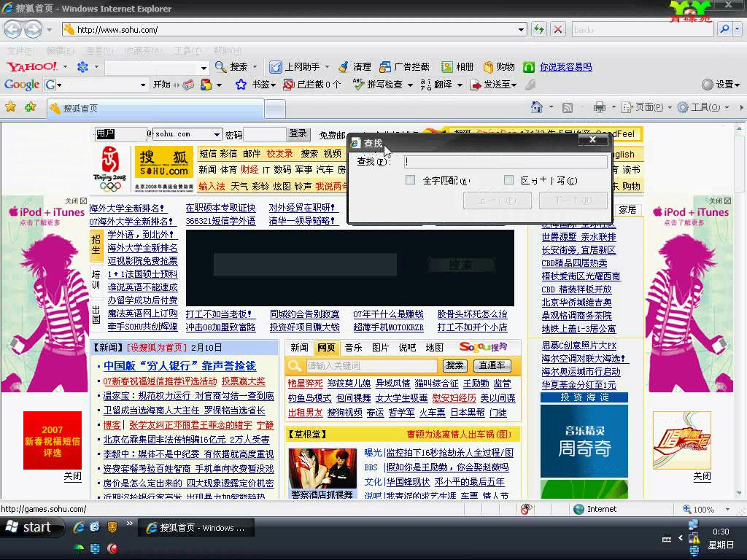Expand the Yahoo toolbar search box dropdown
Screen dimensions: 747x560
tap(204, 68)
